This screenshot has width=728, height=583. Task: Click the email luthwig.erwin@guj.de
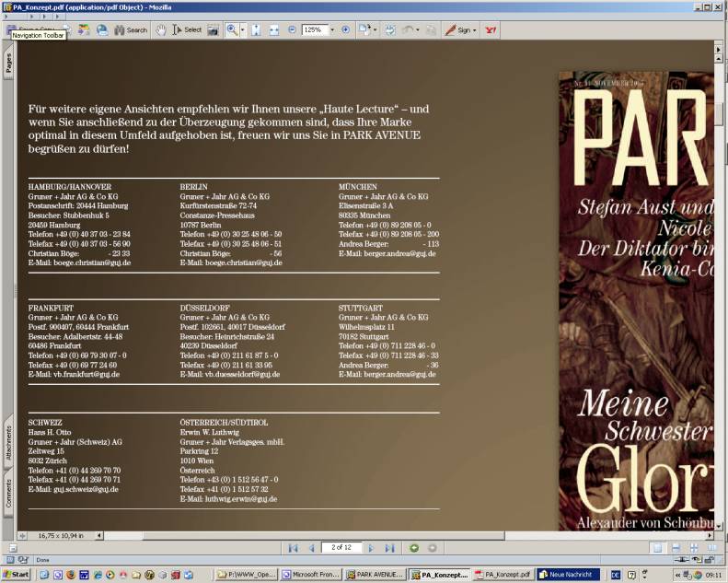tap(241, 499)
